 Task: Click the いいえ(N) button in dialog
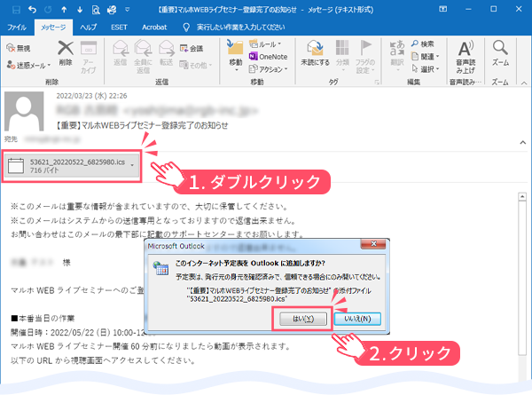[x=357, y=319]
